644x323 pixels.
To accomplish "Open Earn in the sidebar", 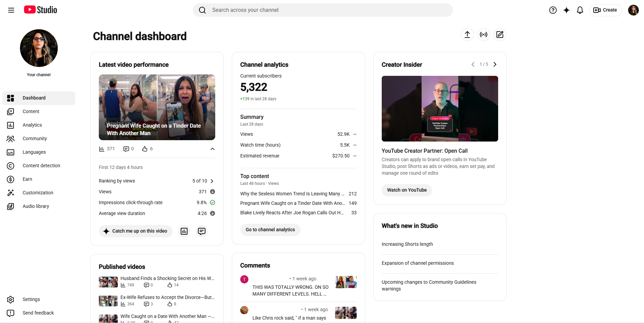I will [39, 179].
